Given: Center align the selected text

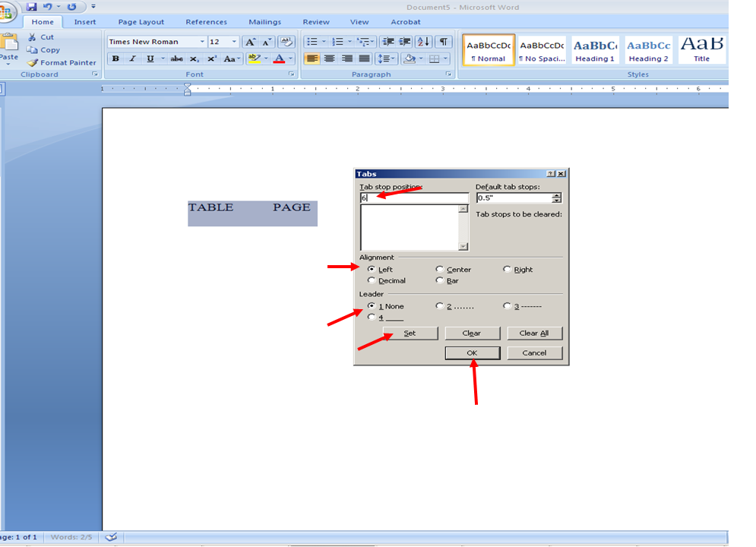Looking at the screenshot, I should 329,58.
